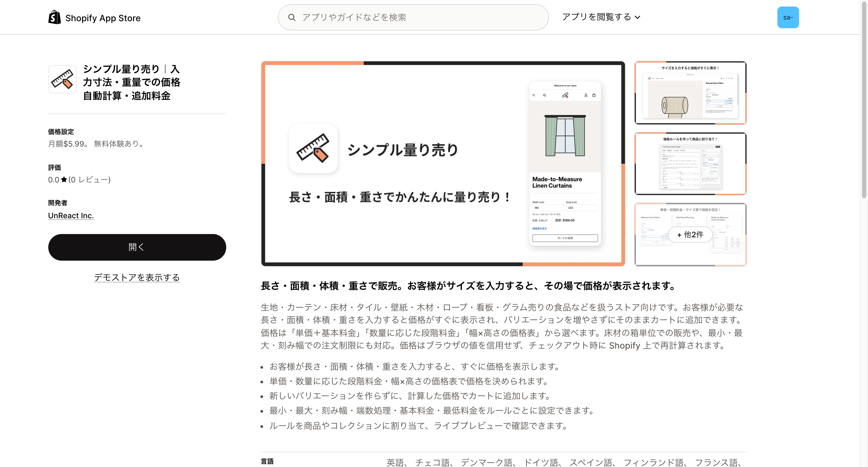Screen dimensions: 868x467
Task: Click the bullet ルールを商品やコレクションに割り当て
Action: (419, 426)
